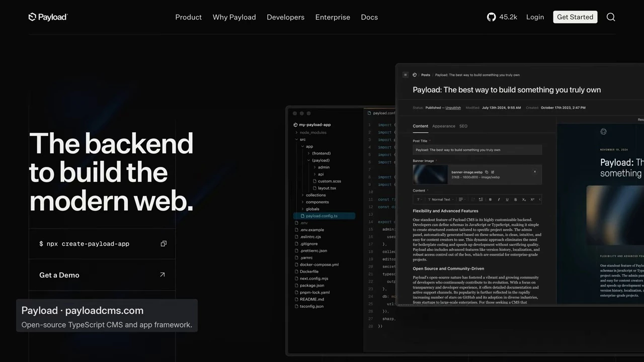This screenshot has width=644, height=362.
Task: Apply superscript in the Content editor toolbar
Action: click(x=532, y=200)
